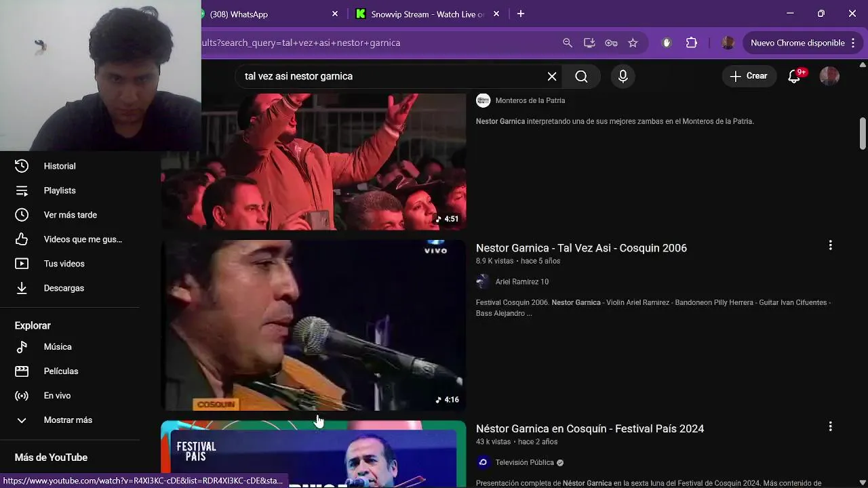Open the Monteros de la Patria channel avatar
This screenshot has width=868, height=488.
point(483,100)
